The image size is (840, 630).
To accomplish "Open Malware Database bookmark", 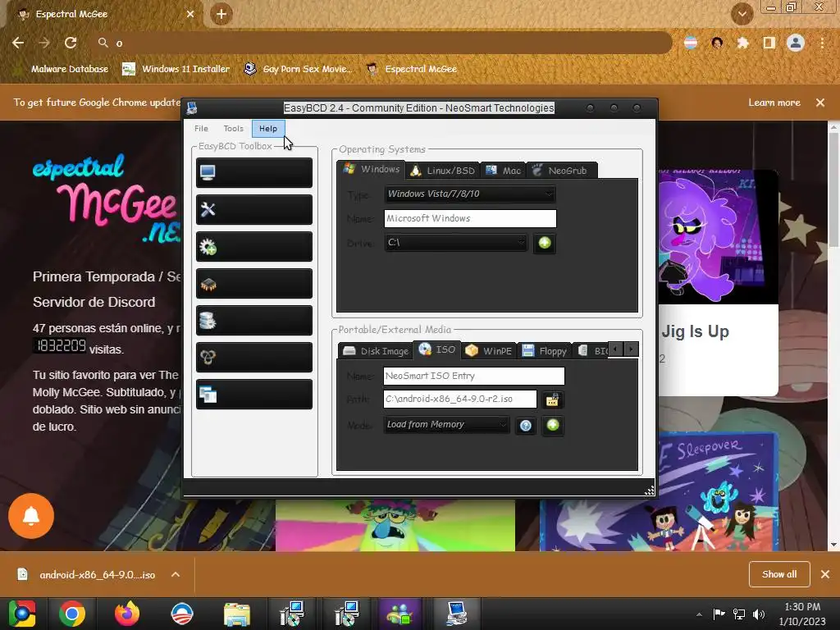I will pos(62,69).
